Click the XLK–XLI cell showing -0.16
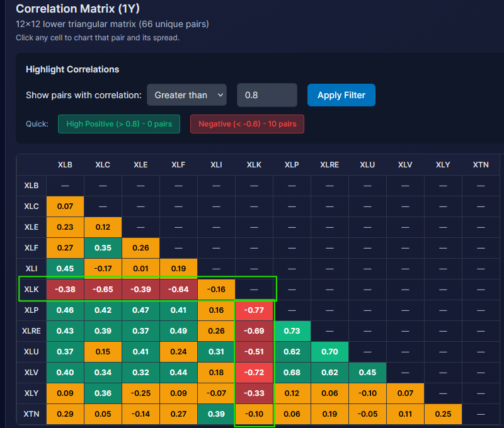Screen dimensions: 504x428 tap(216, 290)
